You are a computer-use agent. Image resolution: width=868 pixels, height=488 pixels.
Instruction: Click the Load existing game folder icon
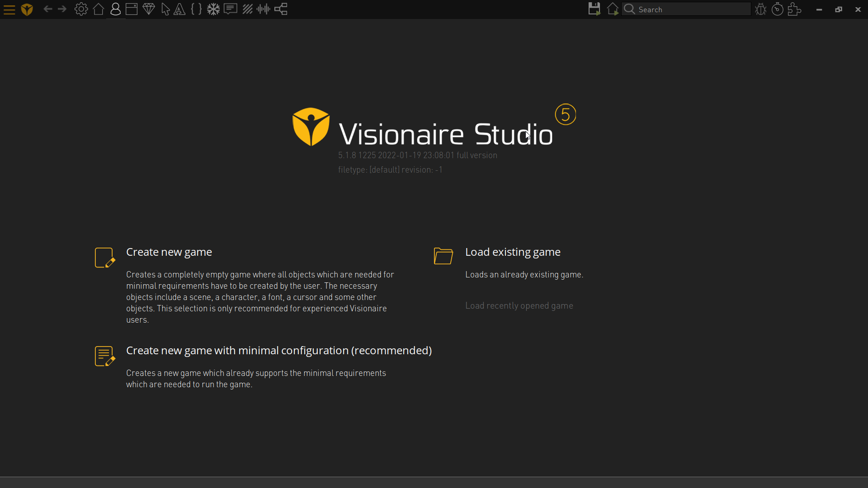[x=443, y=256]
